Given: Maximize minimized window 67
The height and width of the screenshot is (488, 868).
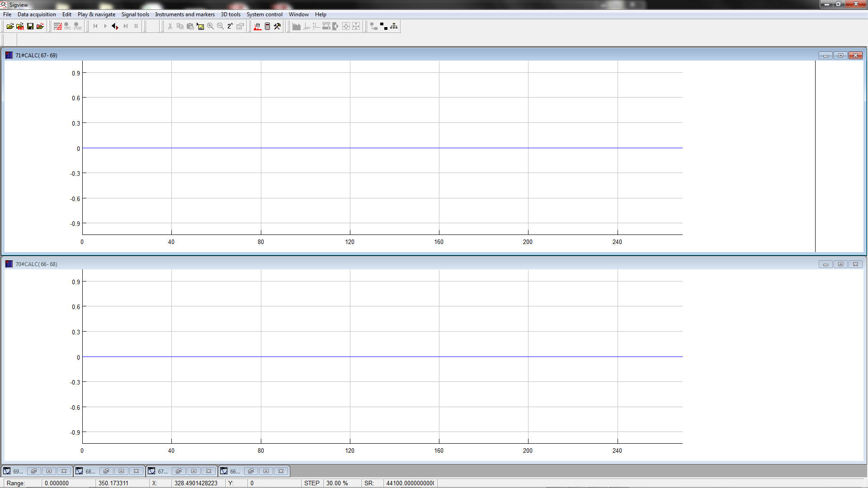Looking at the screenshot, I should (193, 471).
